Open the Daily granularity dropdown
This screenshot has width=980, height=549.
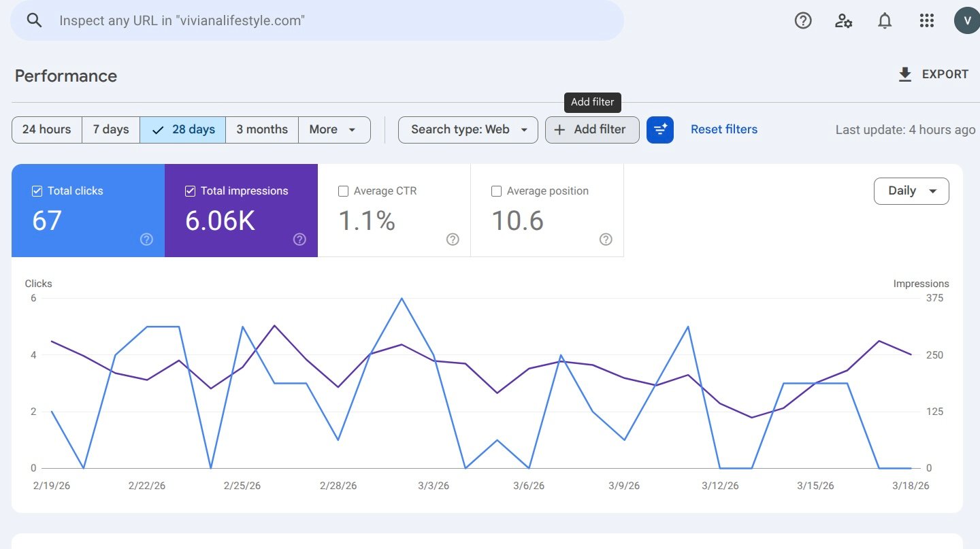911,191
